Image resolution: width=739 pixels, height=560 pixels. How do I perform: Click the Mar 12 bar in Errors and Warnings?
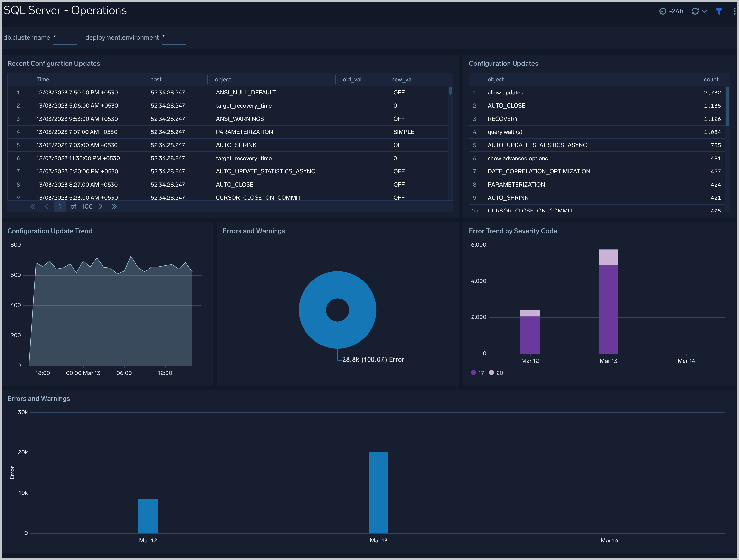[148, 516]
